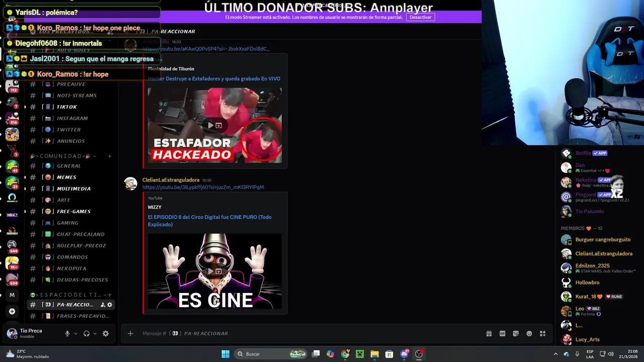Open the server with 316 badge
Viewport: 644px width, 362px height.
pos(12,118)
